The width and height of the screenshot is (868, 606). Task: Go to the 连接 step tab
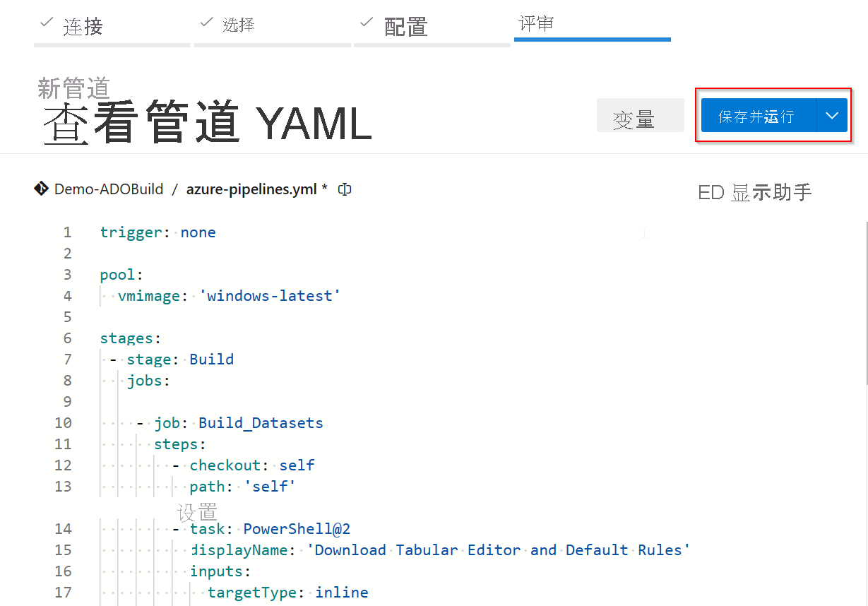click(112, 26)
